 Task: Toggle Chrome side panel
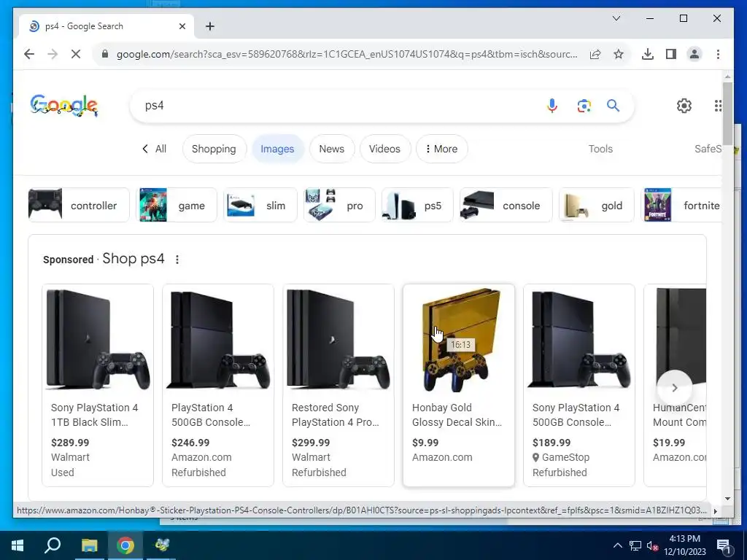(671, 54)
